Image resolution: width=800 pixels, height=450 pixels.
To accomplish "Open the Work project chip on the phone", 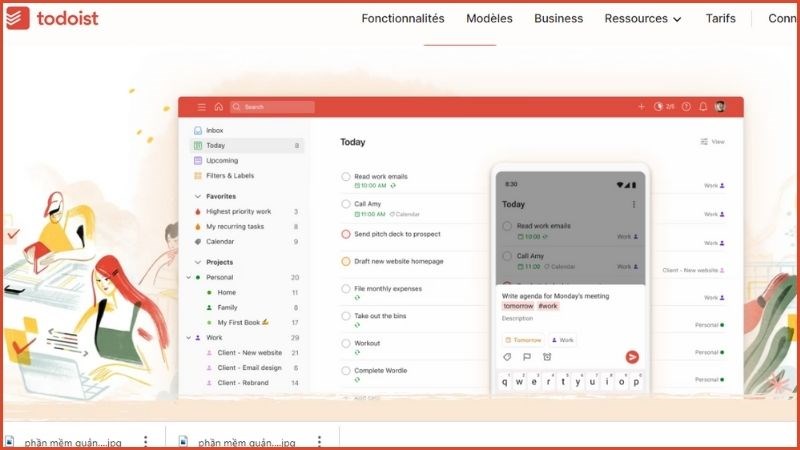I will coord(563,340).
